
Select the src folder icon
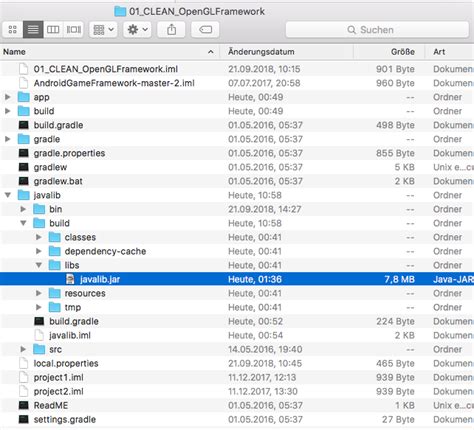[x=39, y=349]
